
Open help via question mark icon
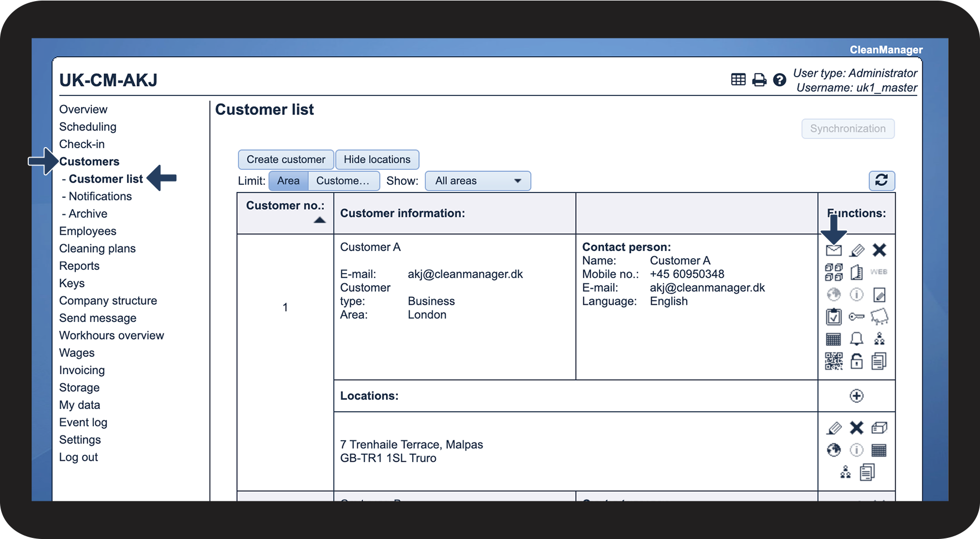pyautogui.click(x=779, y=80)
